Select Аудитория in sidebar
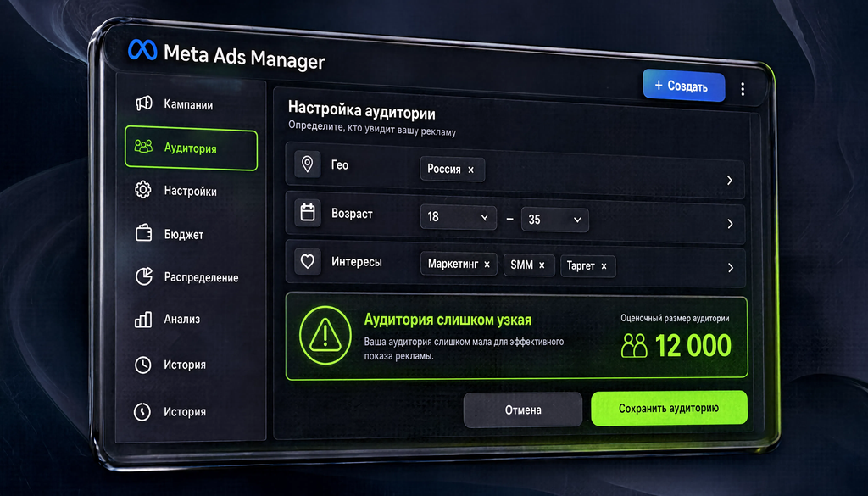 pos(192,148)
